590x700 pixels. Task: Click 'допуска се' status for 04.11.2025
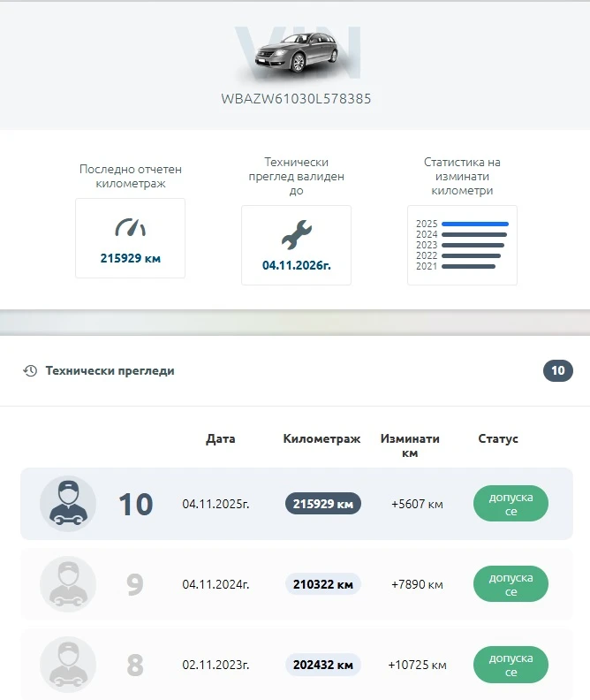[511, 504]
